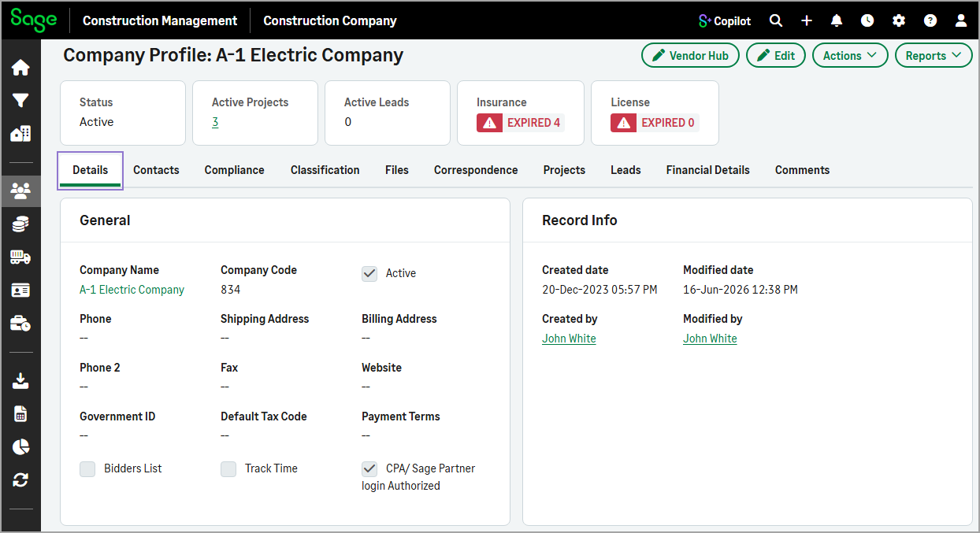Image resolution: width=980 pixels, height=533 pixels.
Task: Click the Insurance EXPIRED 4 badge
Action: pos(521,123)
